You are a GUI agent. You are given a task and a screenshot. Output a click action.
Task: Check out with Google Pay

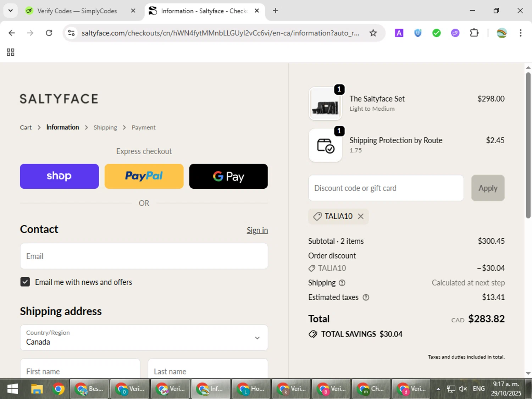pos(228,176)
